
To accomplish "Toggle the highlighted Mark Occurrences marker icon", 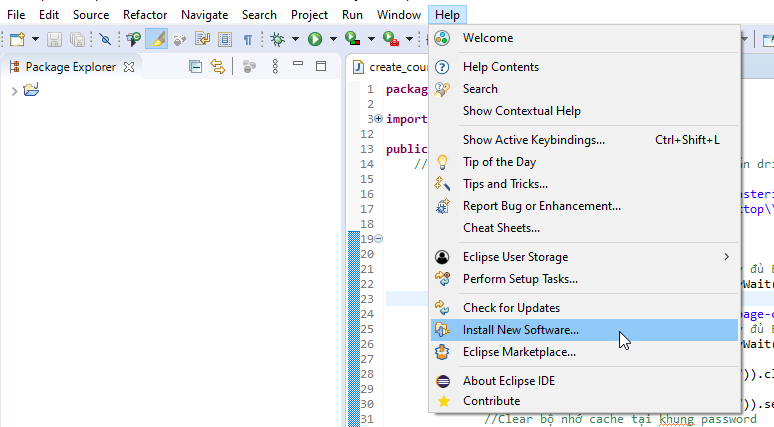I will (x=156, y=39).
